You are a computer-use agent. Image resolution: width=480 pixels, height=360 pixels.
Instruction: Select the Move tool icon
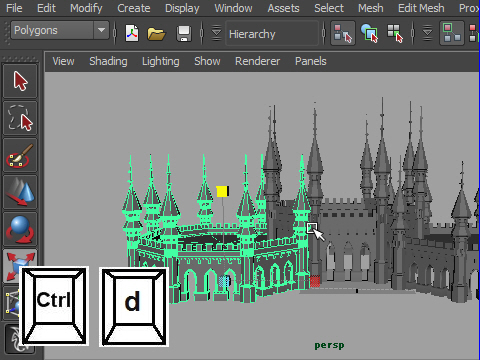pos(20,192)
